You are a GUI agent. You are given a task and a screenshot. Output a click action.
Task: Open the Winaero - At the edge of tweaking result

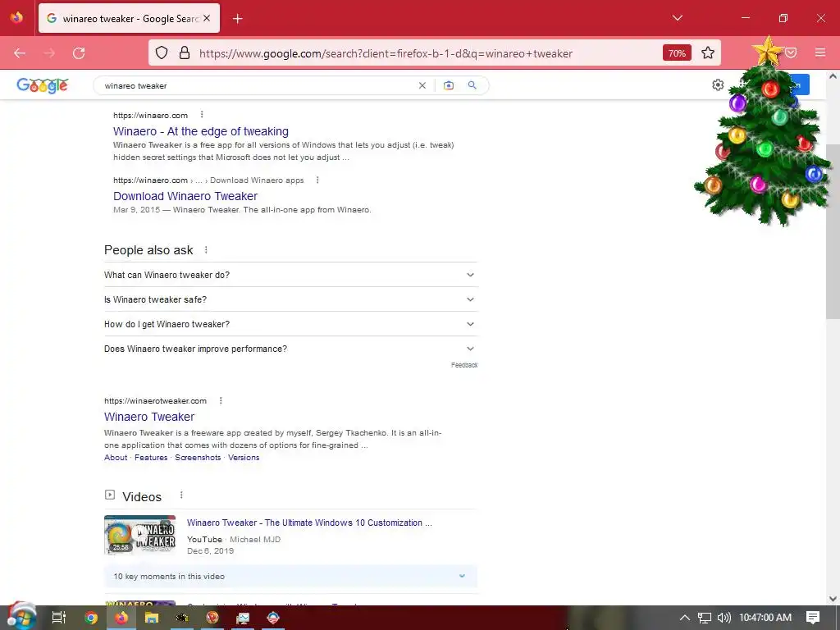pos(201,131)
